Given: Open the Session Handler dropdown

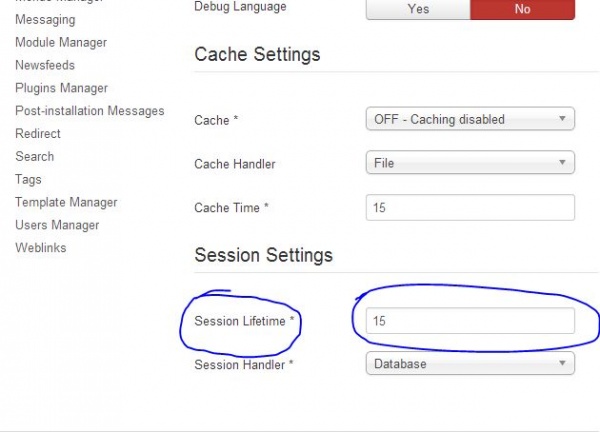Looking at the screenshot, I should [x=470, y=364].
